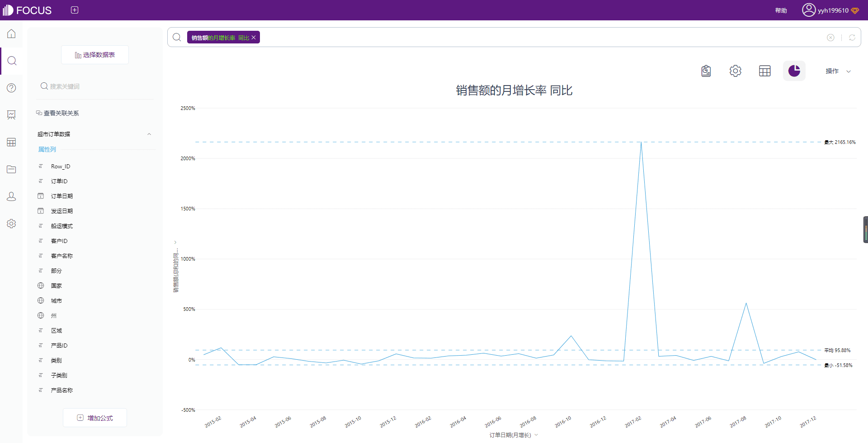Click the 增加公式 button
This screenshot has width=868, height=443.
click(95, 418)
